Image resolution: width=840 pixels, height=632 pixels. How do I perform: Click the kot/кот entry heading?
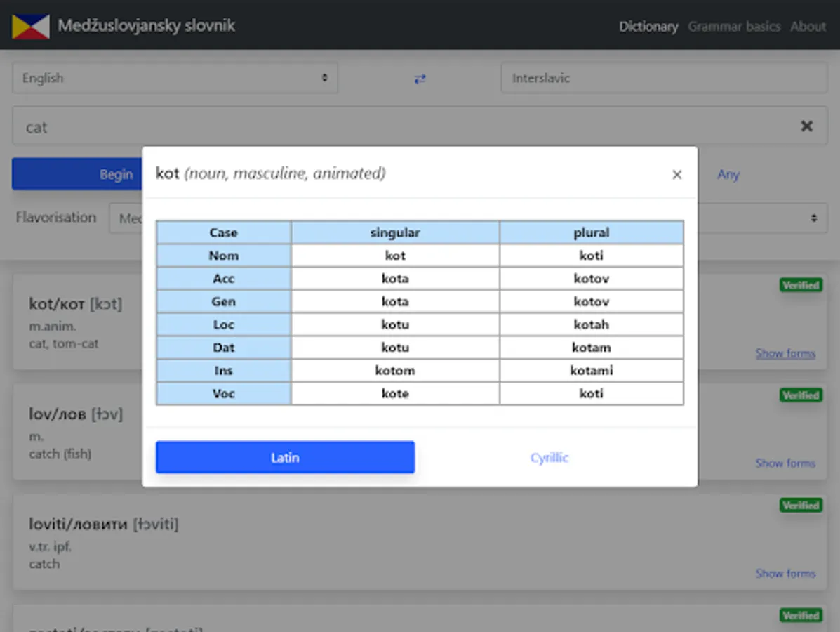click(76, 304)
